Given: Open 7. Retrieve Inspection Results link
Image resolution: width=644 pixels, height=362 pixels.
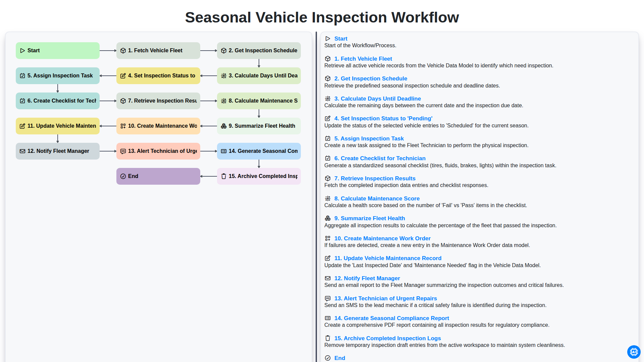Looking at the screenshot, I should click(x=375, y=178).
